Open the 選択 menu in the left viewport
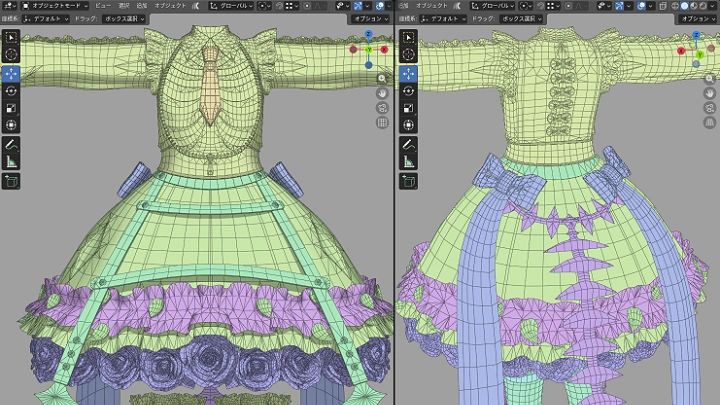720x405 pixels. 124,6
